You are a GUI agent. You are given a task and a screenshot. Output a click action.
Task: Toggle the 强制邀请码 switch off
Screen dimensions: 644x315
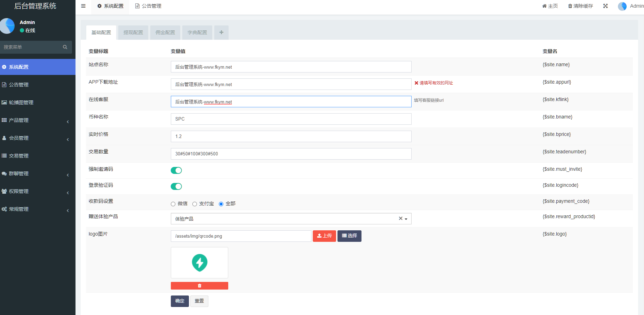[x=176, y=170]
